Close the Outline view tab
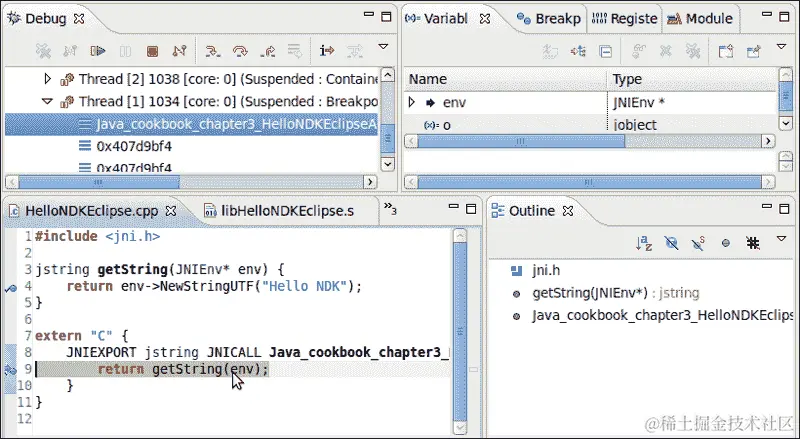800x439 pixels. pos(568,211)
